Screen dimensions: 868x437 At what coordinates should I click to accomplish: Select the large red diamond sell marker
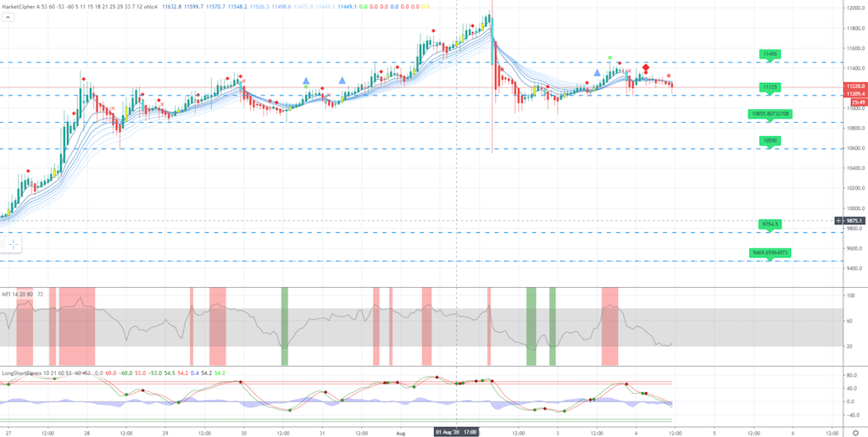tap(645, 68)
